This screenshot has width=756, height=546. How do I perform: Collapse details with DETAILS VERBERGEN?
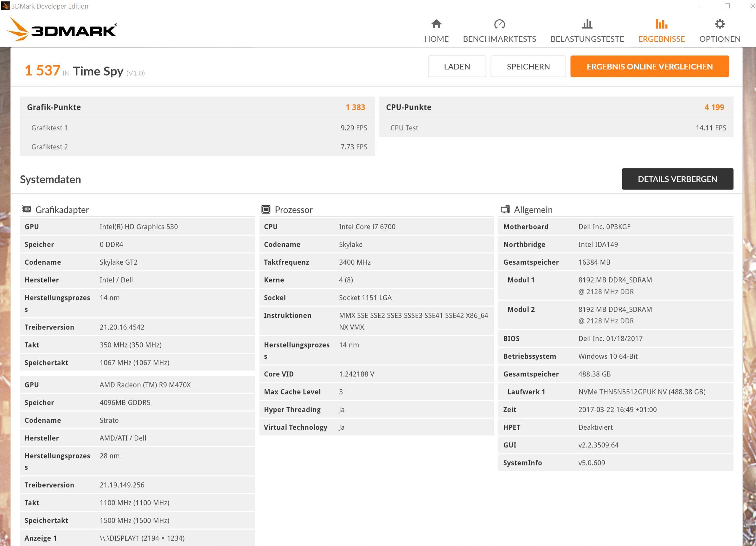(x=677, y=179)
